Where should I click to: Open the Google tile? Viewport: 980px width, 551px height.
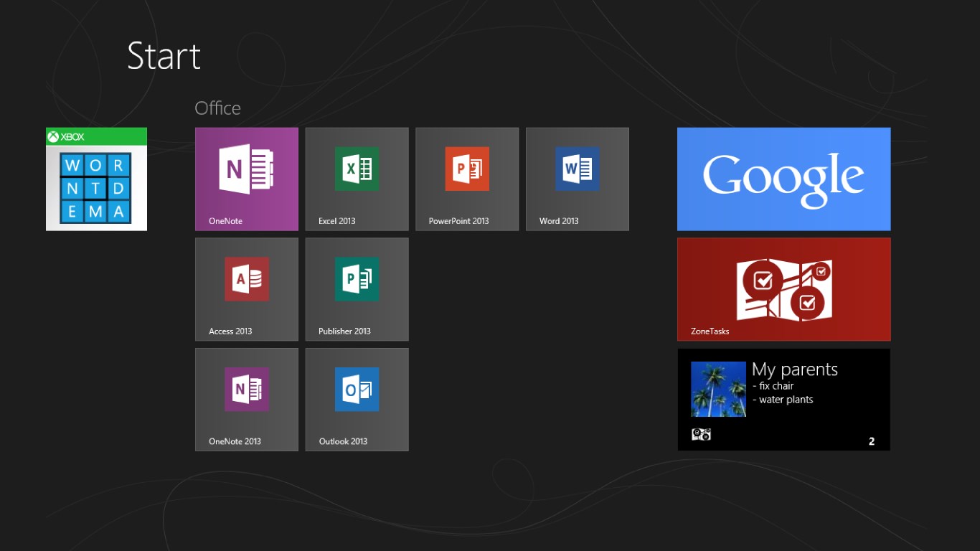pyautogui.click(x=784, y=179)
